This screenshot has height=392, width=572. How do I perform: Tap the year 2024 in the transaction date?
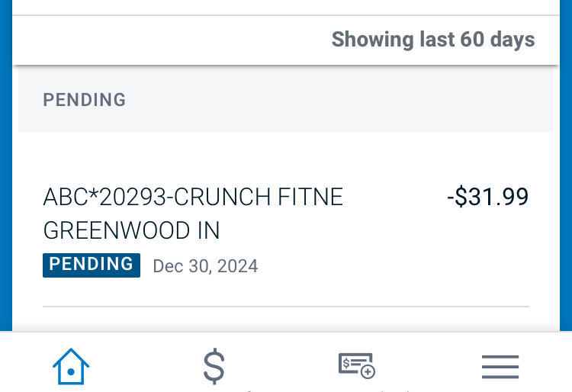[238, 266]
